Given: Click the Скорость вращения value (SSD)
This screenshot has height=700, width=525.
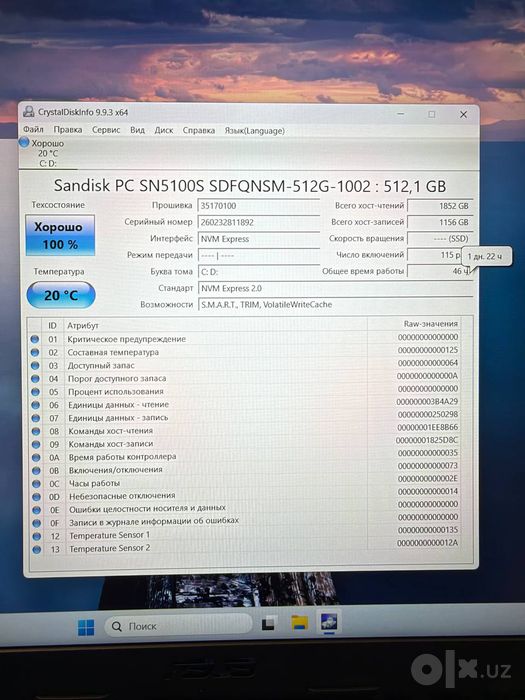Looking at the screenshot, I should tap(440, 238).
